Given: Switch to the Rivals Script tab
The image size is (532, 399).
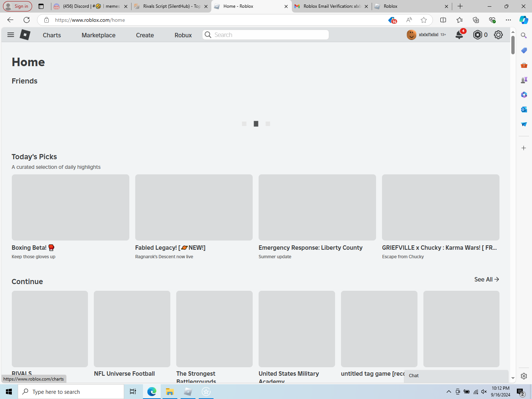Looking at the screenshot, I should 171,6.
